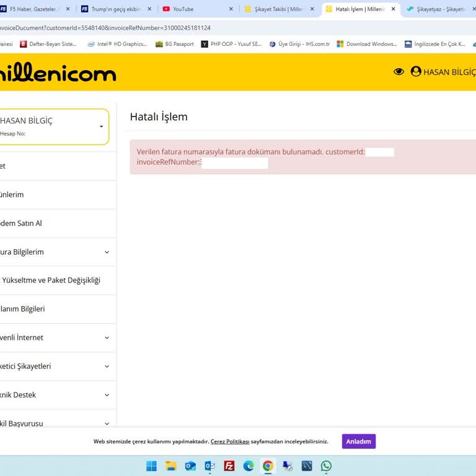Viewport: 476px width, 476px height.
Task: Open the Download Windows bookmark
Action: 367,44
